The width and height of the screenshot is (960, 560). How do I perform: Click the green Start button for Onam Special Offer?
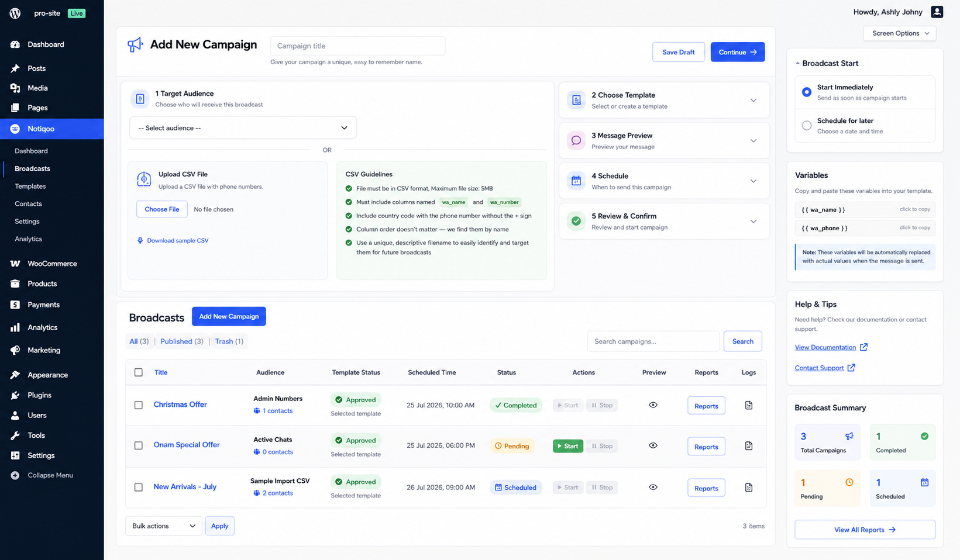pos(567,446)
